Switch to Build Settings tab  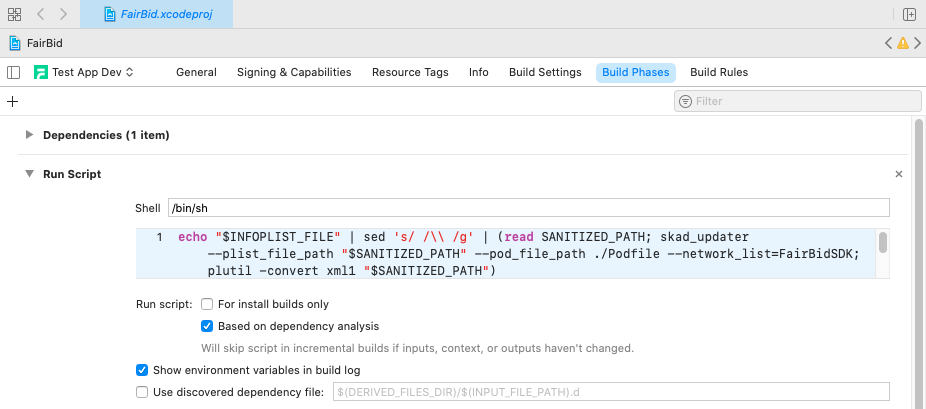[545, 73]
